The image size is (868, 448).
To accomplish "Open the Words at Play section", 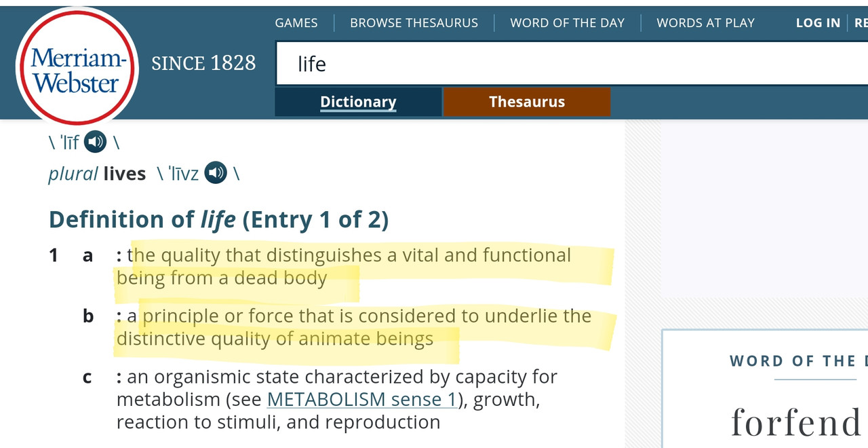I will pyautogui.click(x=705, y=22).
